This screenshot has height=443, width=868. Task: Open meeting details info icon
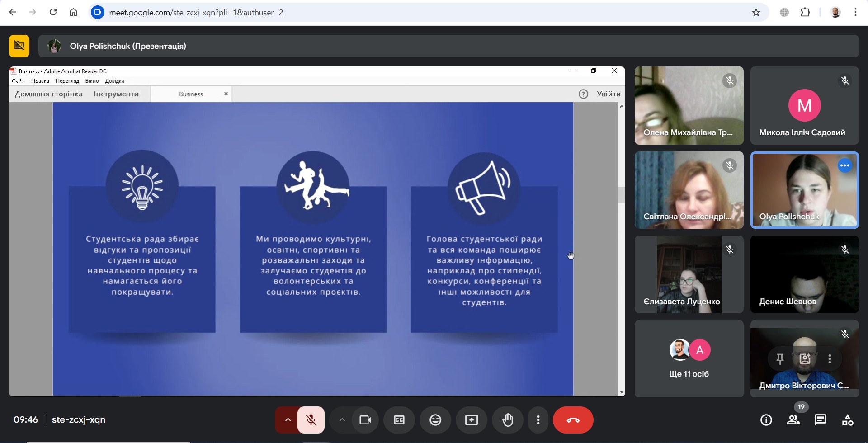766,420
